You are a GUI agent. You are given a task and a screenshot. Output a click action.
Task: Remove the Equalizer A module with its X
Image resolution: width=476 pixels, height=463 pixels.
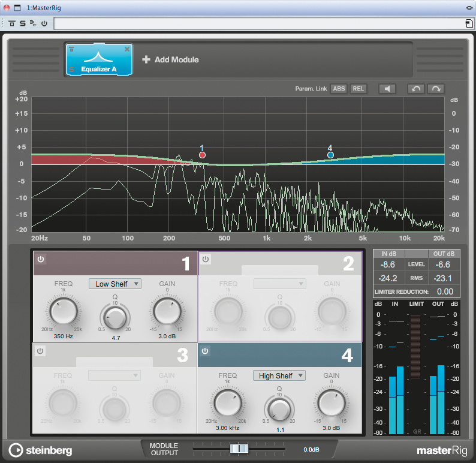[x=127, y=49]
